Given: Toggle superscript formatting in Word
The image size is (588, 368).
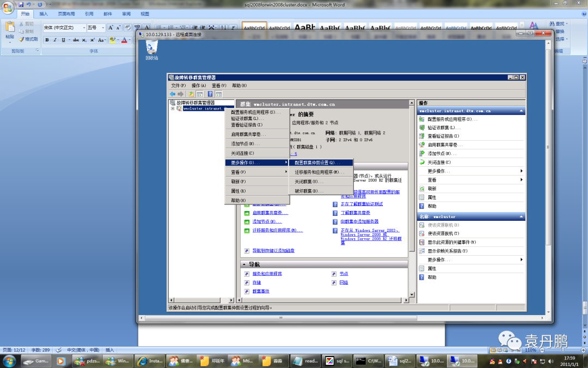Looking at the screenshot, I should tap(92, 40).
